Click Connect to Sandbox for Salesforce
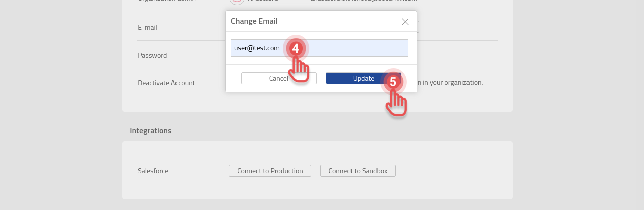 click(358, 171)
